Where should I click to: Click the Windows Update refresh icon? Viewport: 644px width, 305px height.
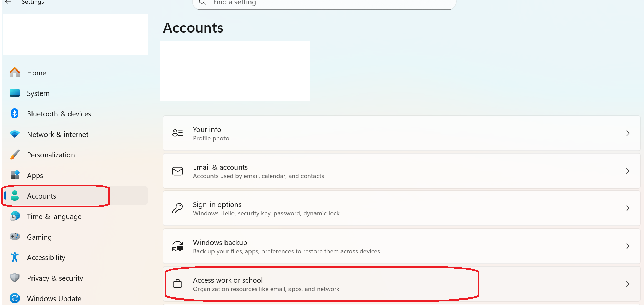click(15, 298)
